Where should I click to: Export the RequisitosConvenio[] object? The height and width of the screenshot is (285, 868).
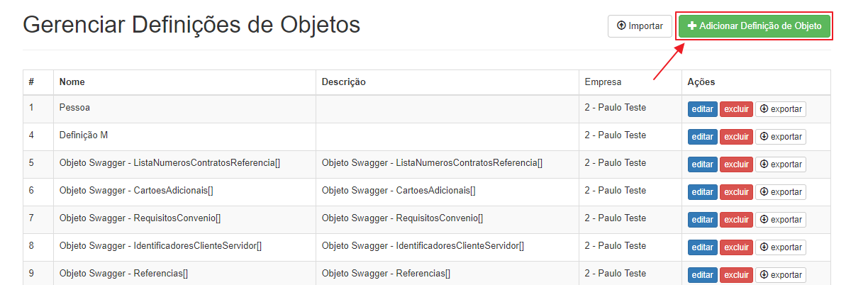pyautogui.click(x=781, y=220)
